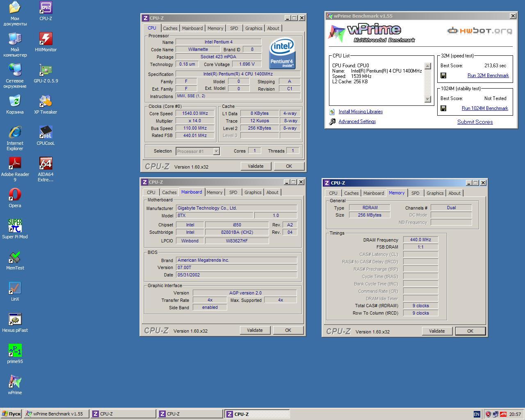525x420 pixels.
Task: Click the Specification field in CPU-Z
Action: (238, 74)
